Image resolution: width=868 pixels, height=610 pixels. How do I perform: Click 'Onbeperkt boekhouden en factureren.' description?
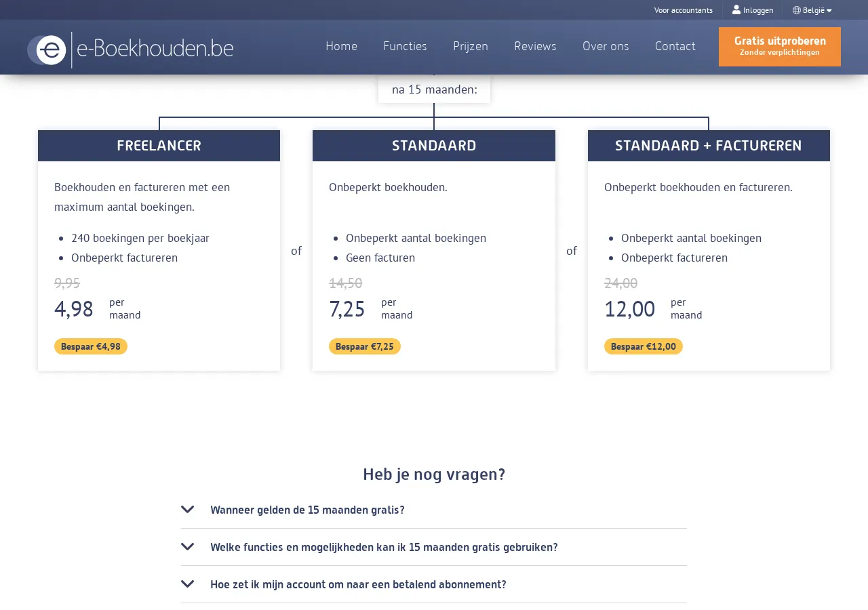[x=698, y=187]
